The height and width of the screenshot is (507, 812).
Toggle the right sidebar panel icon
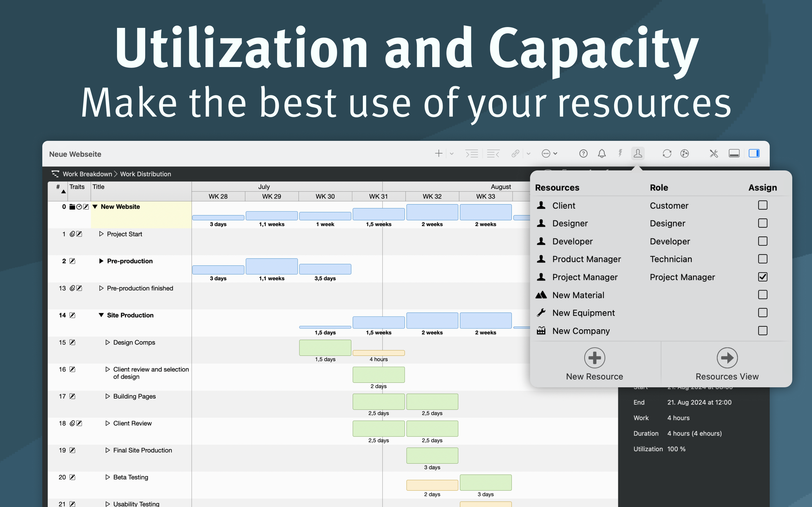(x=754, y=154)
